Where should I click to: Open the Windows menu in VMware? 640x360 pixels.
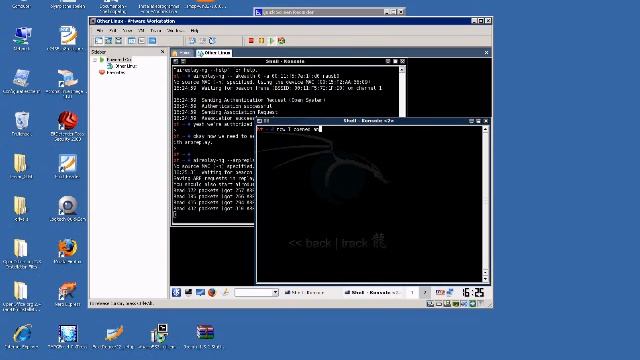coord(176,31)
